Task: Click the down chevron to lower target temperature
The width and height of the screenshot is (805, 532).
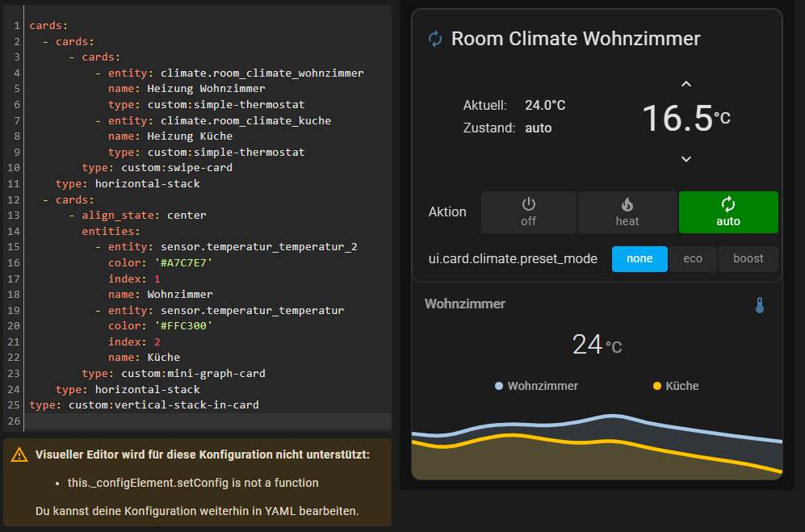Action: pyautogui.click(x=686, y=158)
